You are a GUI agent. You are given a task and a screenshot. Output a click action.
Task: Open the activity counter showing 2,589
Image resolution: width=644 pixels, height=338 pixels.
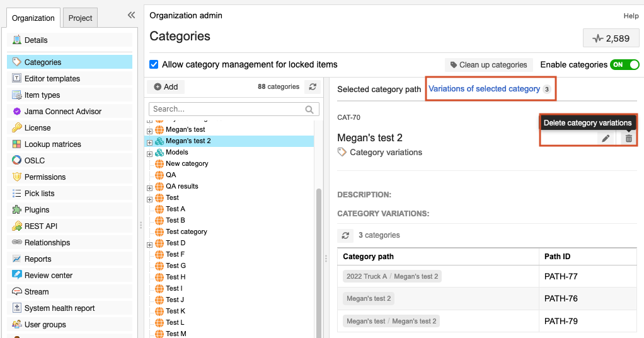[611, 38]
